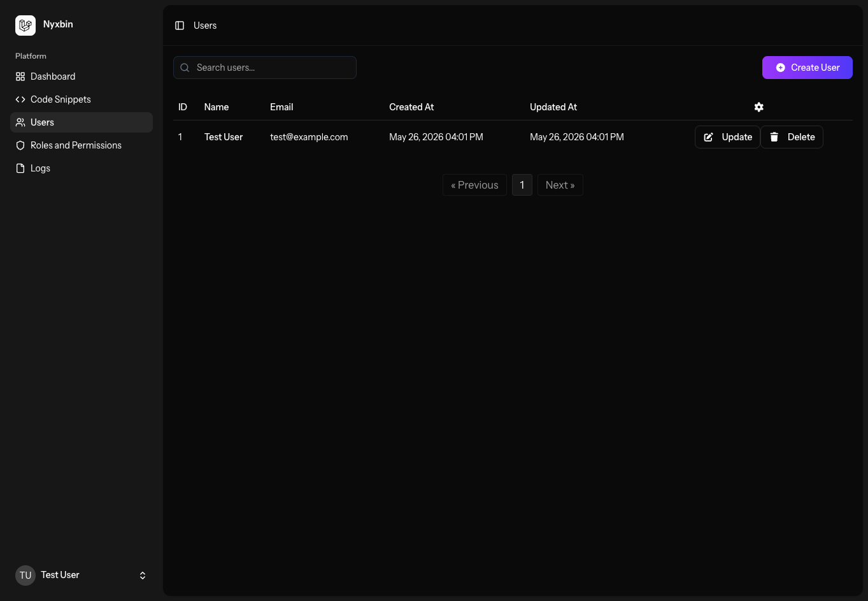Click the Nyxbin logo icon
The image size is (868, 601).
[x=25, y=25]
